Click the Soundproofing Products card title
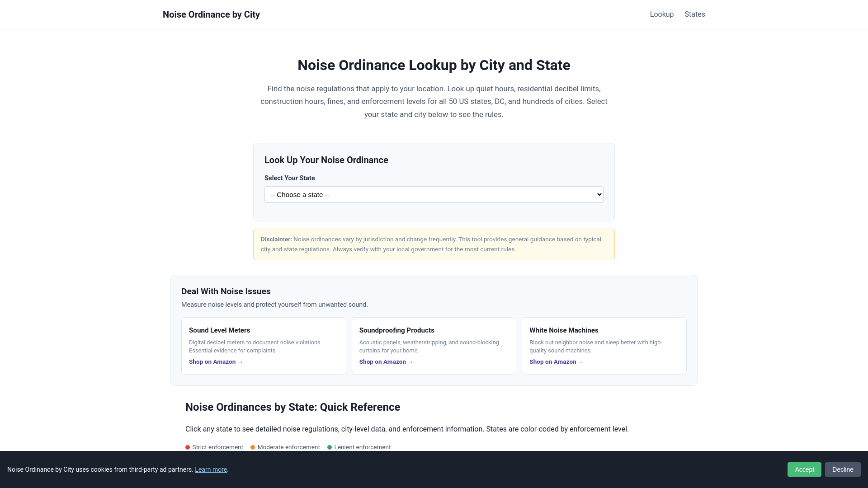The height and width of the screenshot is (488, 868). (396, 330)
